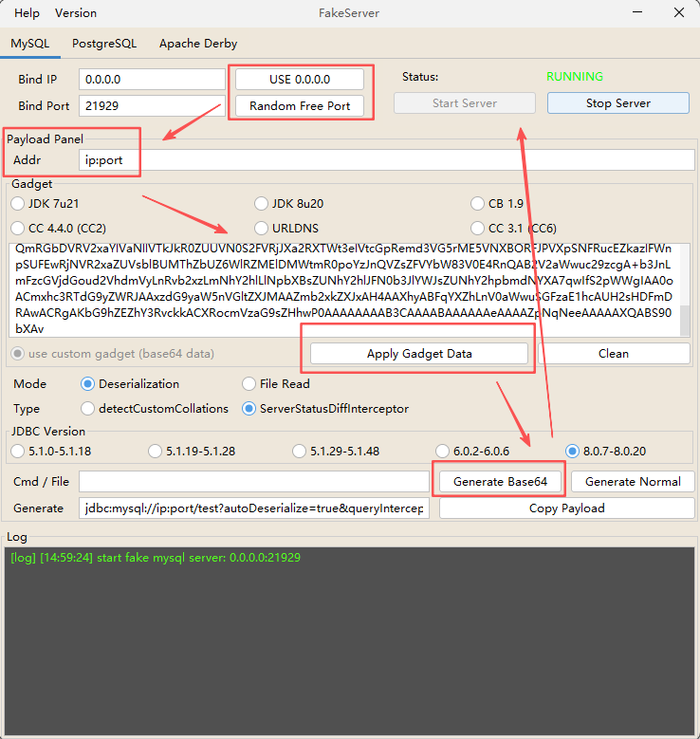Apply the custom gadget data
This screenshot has height=739, width=700.
point(419,354)
